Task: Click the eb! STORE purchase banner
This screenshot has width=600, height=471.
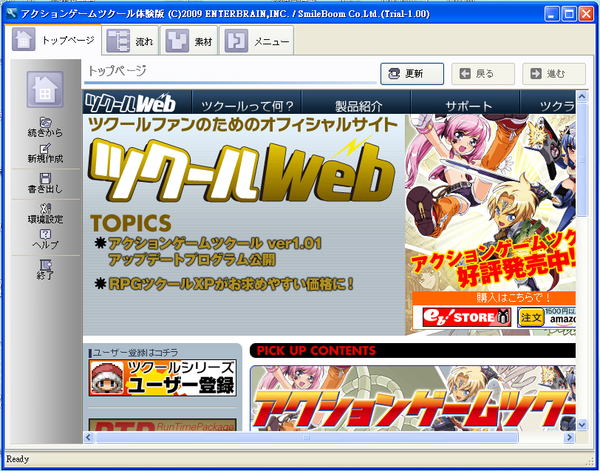Action: [466, 317]
